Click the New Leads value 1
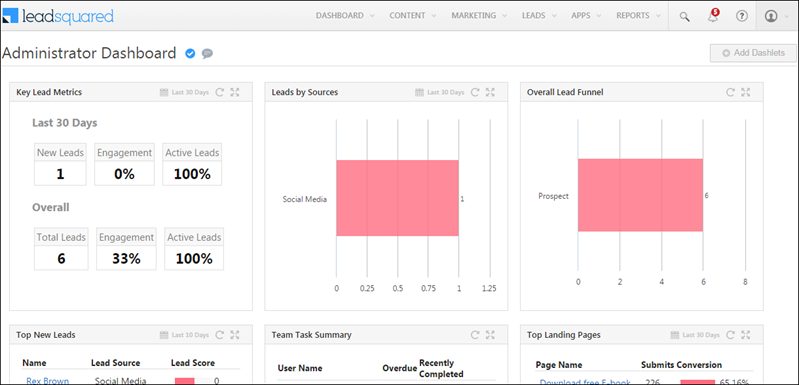Image resolution: width=800 pixels, height=385 pixels. point(60,174)
